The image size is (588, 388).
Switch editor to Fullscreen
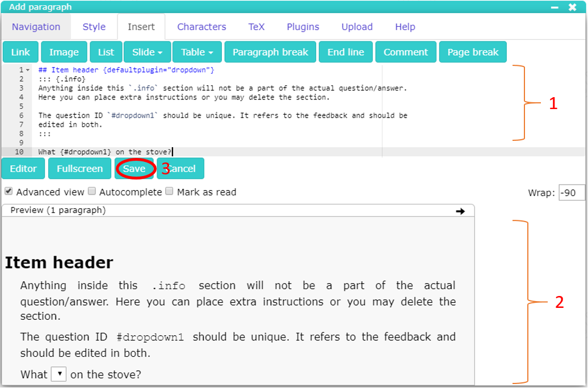tap(80, 169)
